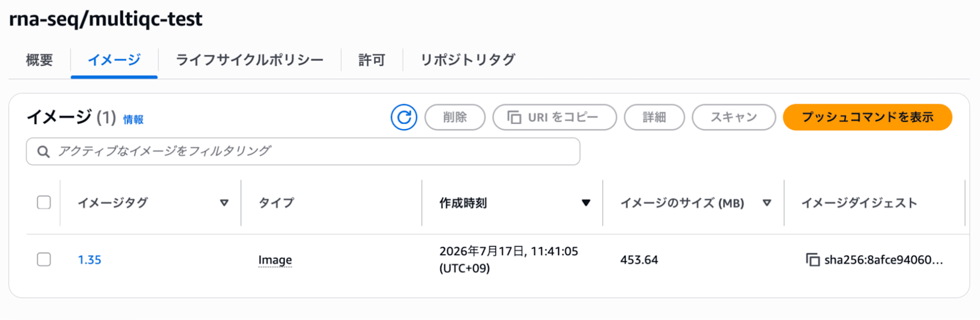The image size is (980, 320).
Task: Select the イメージ tab
Action: [x=114, y=60]
